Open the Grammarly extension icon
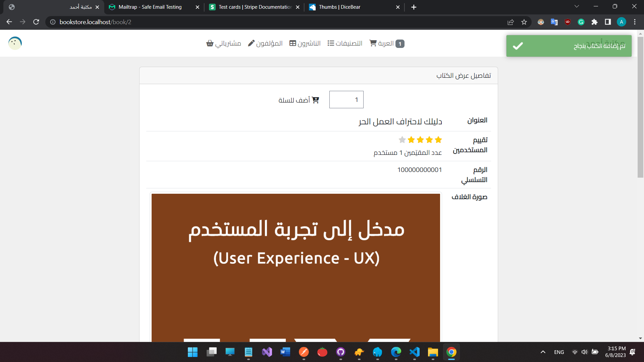This screenshot has width=644, height=362. [x=581, y=22]
